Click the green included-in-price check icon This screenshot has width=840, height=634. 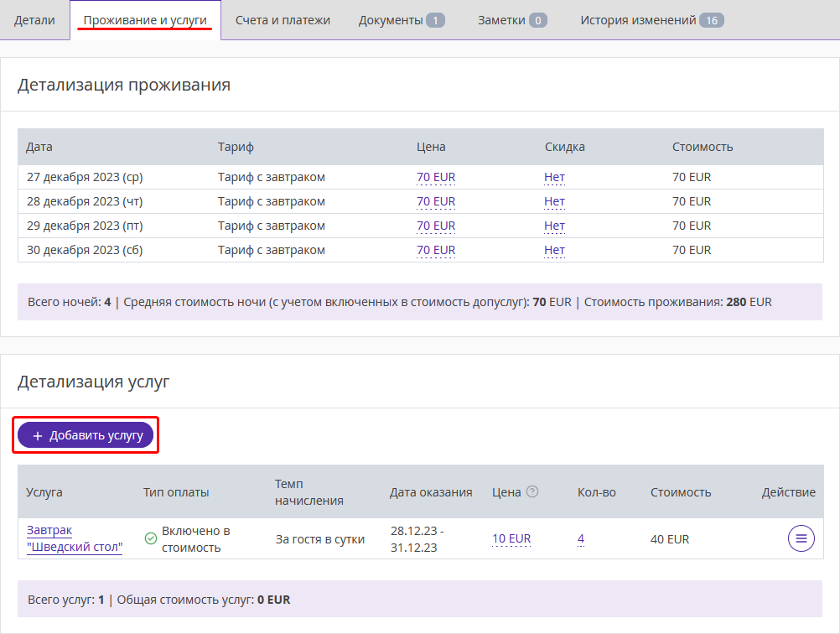pos(151,538)
